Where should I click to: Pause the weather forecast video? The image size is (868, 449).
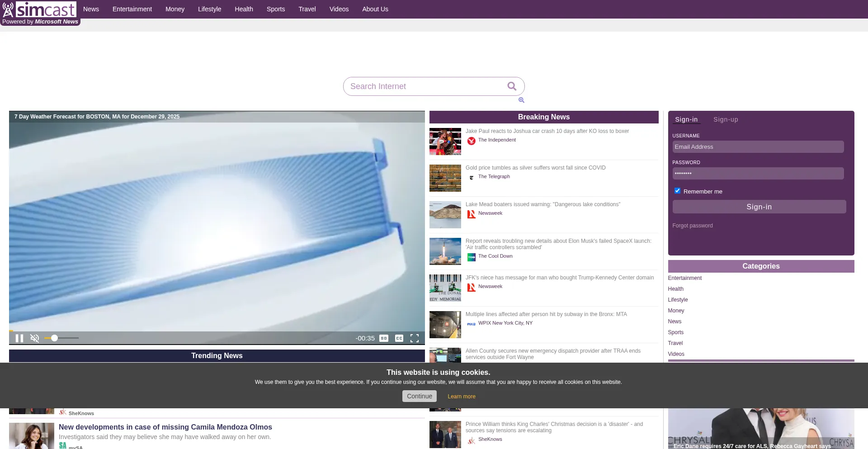pyautogui.click(x=19, y=338)
